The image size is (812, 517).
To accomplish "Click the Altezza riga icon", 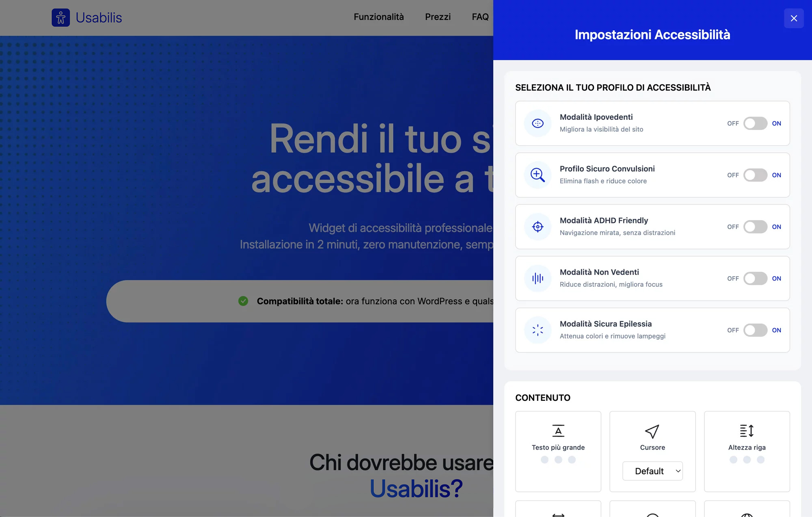I will 747,430.
